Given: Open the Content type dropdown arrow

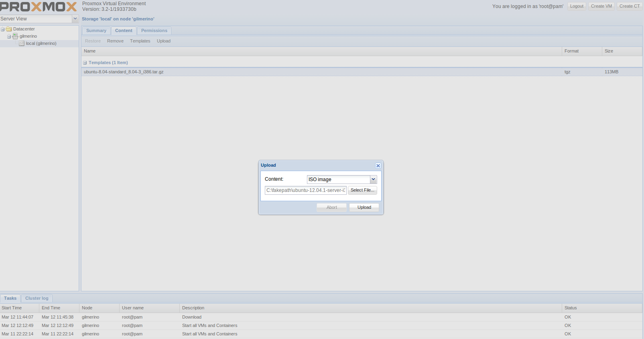Looking at the screenshot, I should click(x=373, y=180).
